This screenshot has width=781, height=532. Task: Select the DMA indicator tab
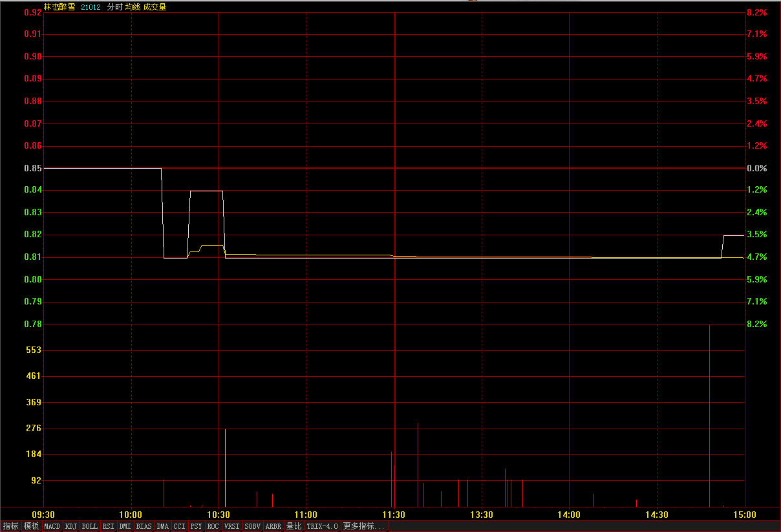click(162, 526)
